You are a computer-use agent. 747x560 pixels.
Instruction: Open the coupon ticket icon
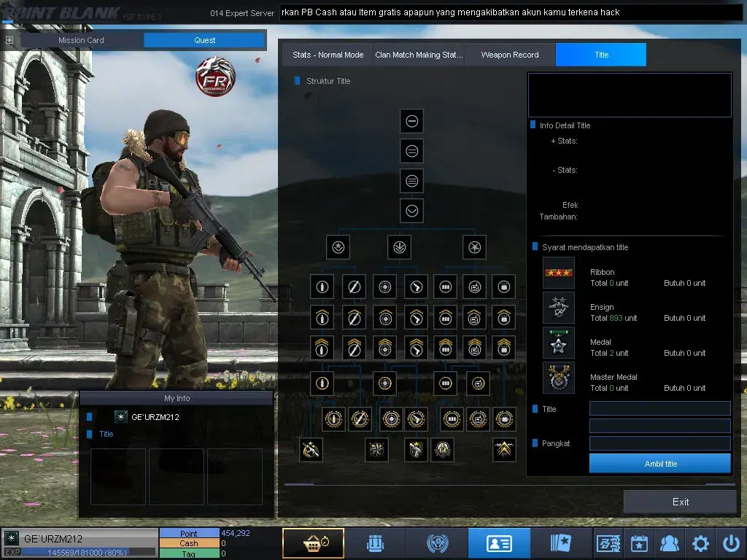[x=608, y=542]
